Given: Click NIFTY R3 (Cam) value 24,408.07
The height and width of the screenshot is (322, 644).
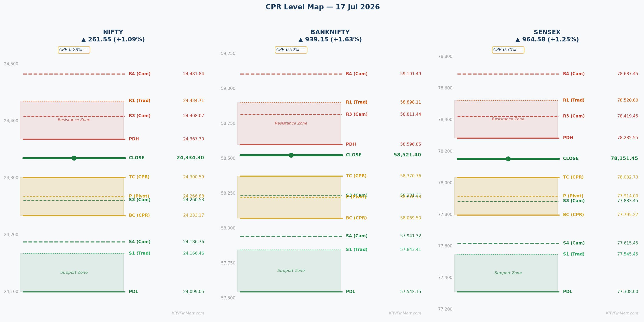Looking at the screenshot, I should (194, 116).
